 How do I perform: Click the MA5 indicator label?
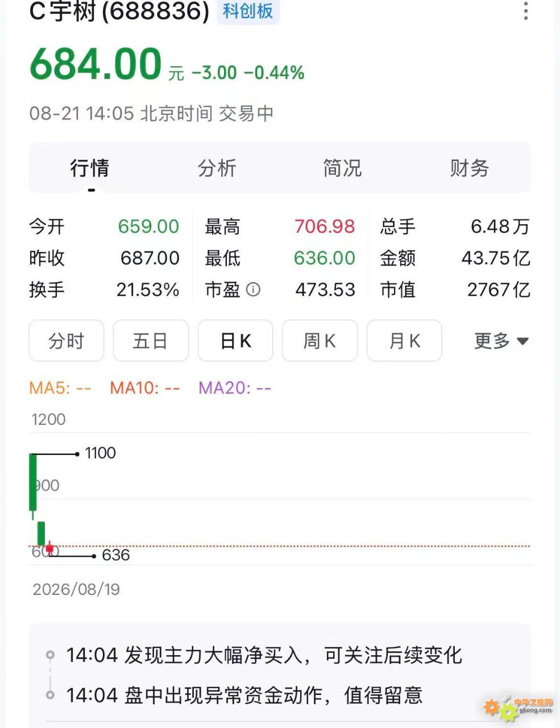[60, 388]
